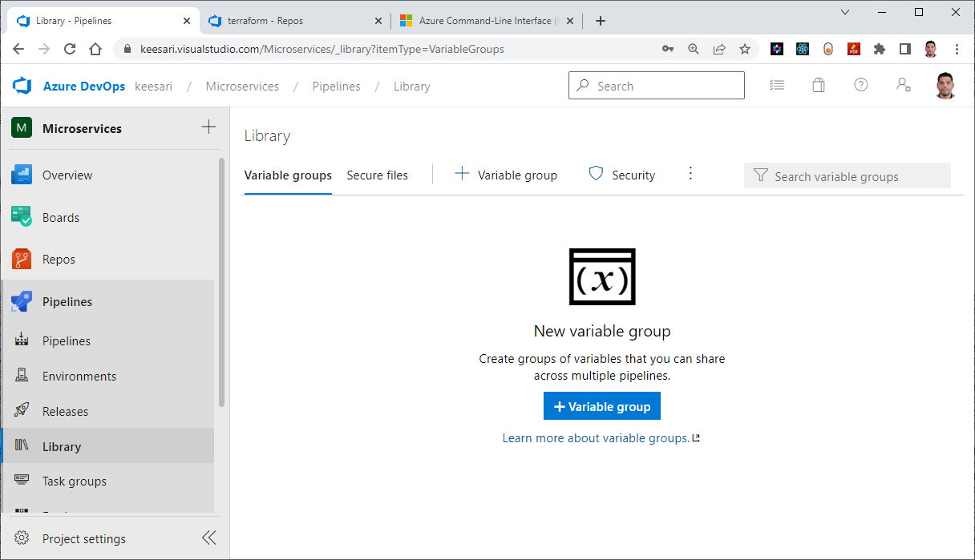
Task: Click the user profile picture in header
Action: (x=946, y=86)
